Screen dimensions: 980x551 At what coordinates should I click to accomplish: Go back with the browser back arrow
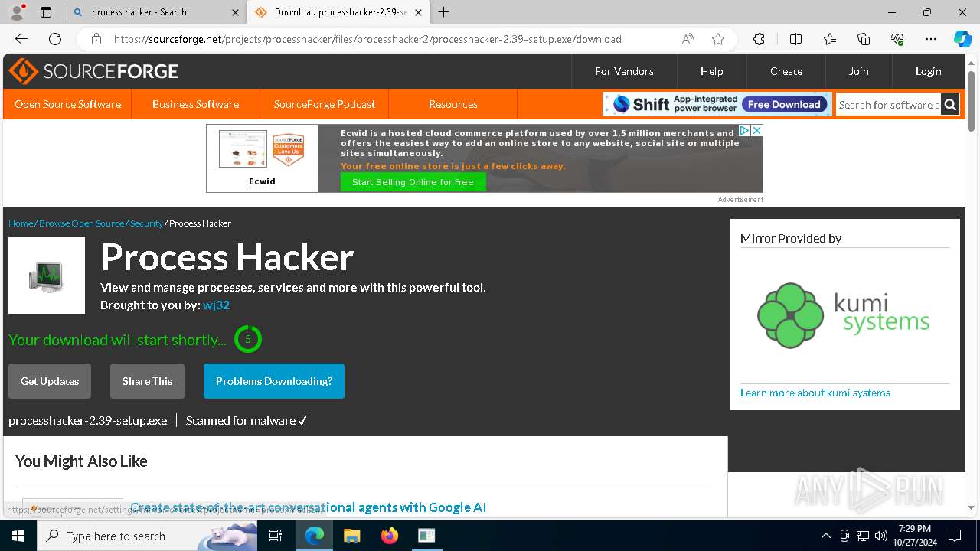21,39
